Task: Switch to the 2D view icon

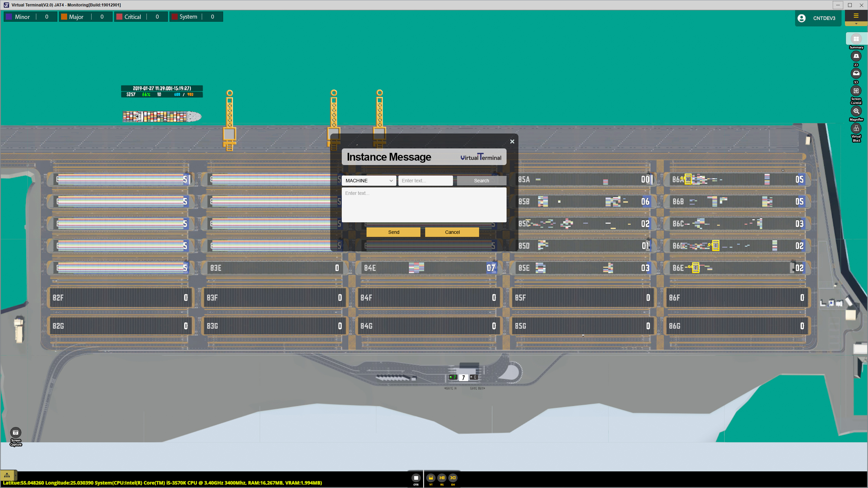Action: (856, 56)
